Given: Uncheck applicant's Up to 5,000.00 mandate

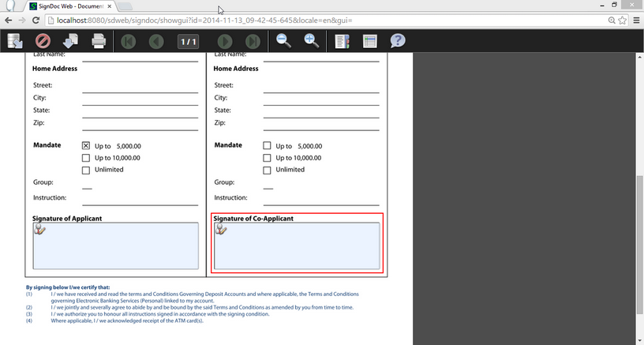Looking at the screenshot, I should [86, 146].
